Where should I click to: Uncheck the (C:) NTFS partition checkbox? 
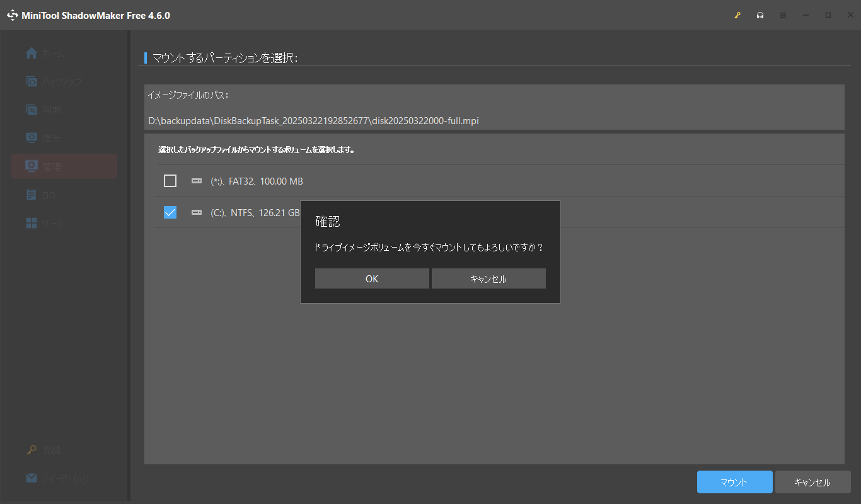[170, 212]
